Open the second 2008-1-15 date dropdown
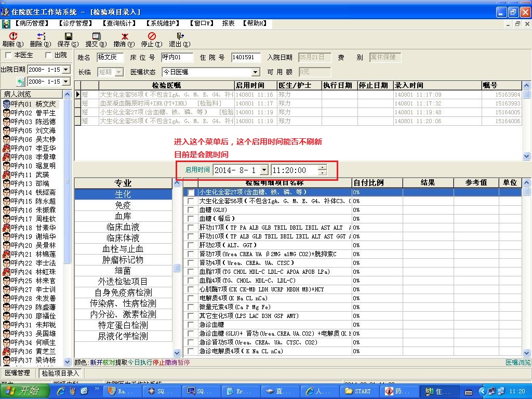 66,82
